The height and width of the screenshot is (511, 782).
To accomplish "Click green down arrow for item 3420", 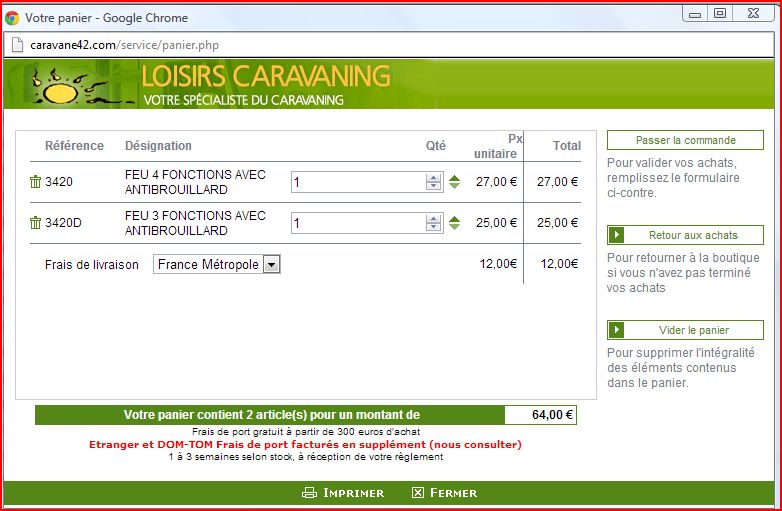I will pyautogui.click(x=454, y=185).
